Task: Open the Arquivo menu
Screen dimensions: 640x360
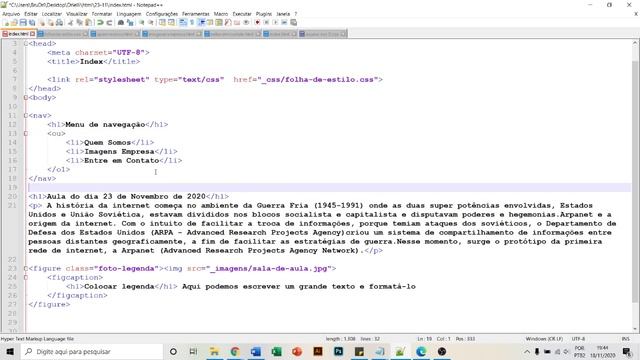Action: pos(11,14)
